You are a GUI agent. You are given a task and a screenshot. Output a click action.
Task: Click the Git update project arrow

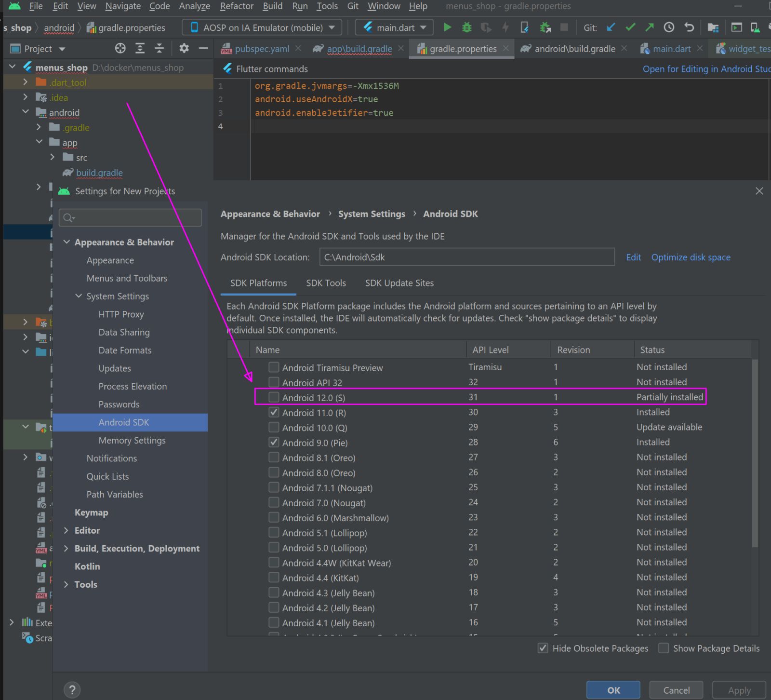click(x=611, y=27)
